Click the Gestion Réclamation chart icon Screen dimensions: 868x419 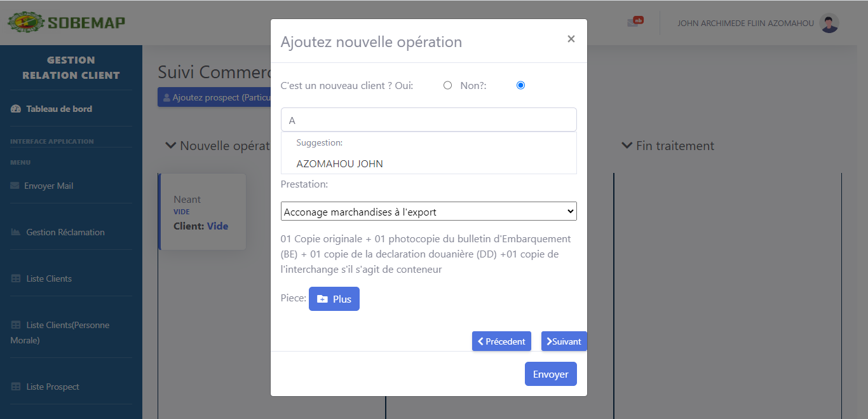click(16, 233)
